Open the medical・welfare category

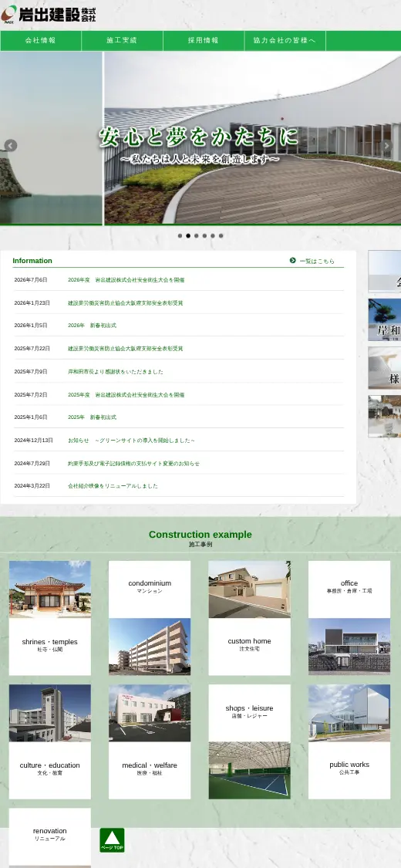point(150,769)
